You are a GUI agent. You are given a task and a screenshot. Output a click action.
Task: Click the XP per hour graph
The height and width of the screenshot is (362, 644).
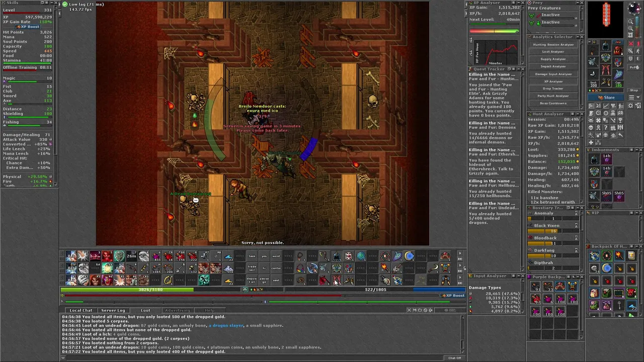pyautogui.click(x=496, y=52)
